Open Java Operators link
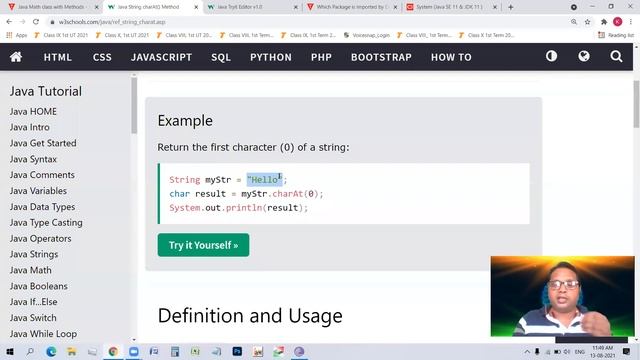Screen dimensions: 640x360 click(x=40, y=238)
